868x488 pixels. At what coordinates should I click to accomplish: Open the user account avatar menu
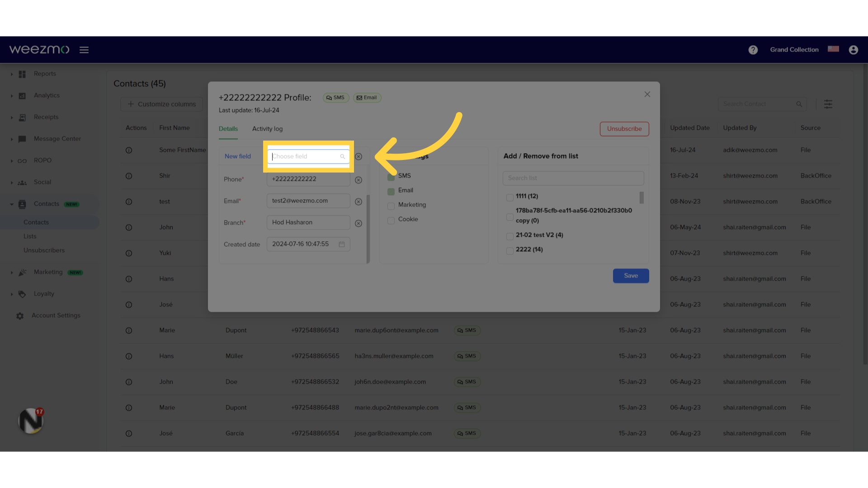pos(853,50)
